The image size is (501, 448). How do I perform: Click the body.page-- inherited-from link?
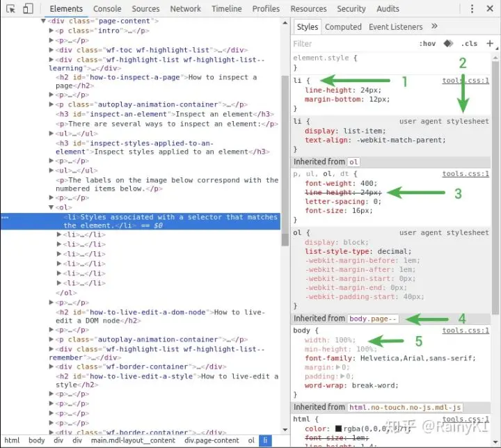pos(373,319)
